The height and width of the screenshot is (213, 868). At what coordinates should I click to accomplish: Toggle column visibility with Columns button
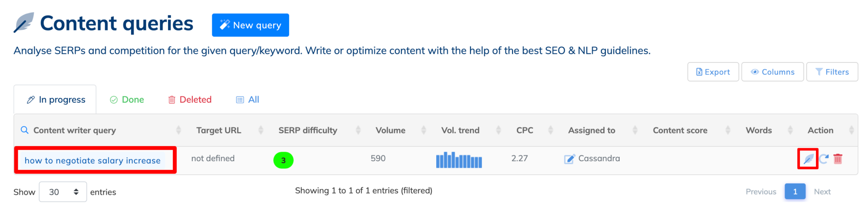(x=773, y=72)
